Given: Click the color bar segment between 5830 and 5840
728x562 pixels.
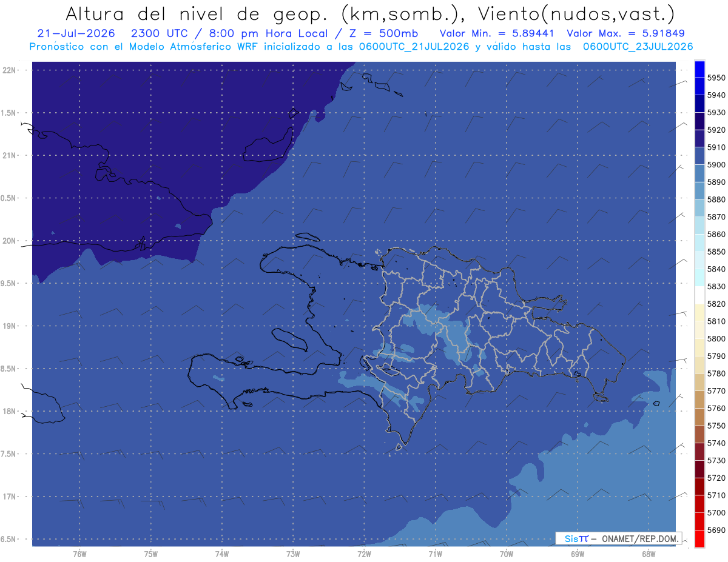Looking at the screenshot, I should coord(699,278).
